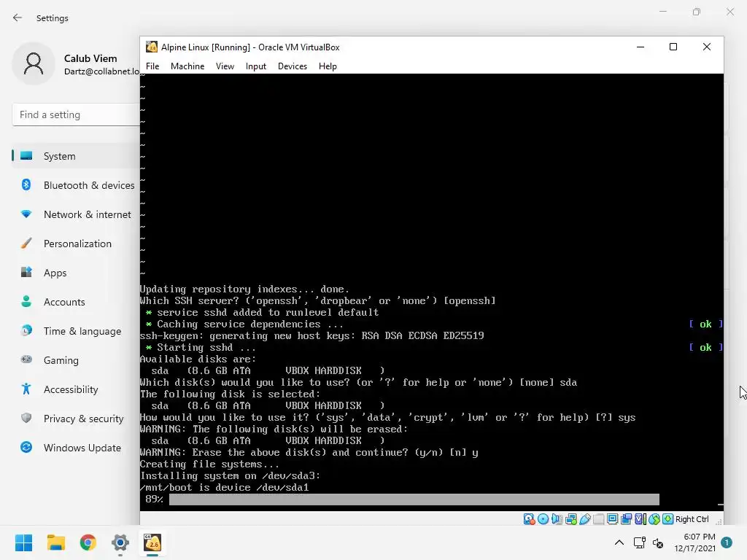
Task: Select System in the Settings sidebar
Action: pyautogui.click(x=76, y=156)
